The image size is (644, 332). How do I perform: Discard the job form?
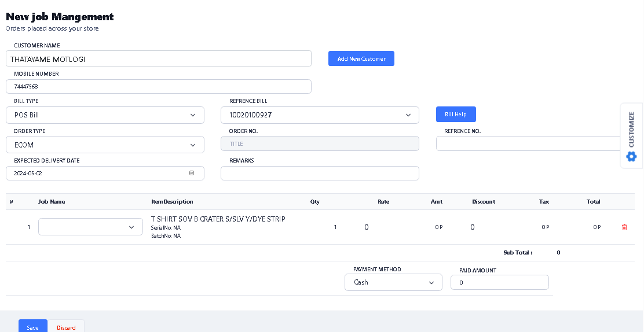66,327
